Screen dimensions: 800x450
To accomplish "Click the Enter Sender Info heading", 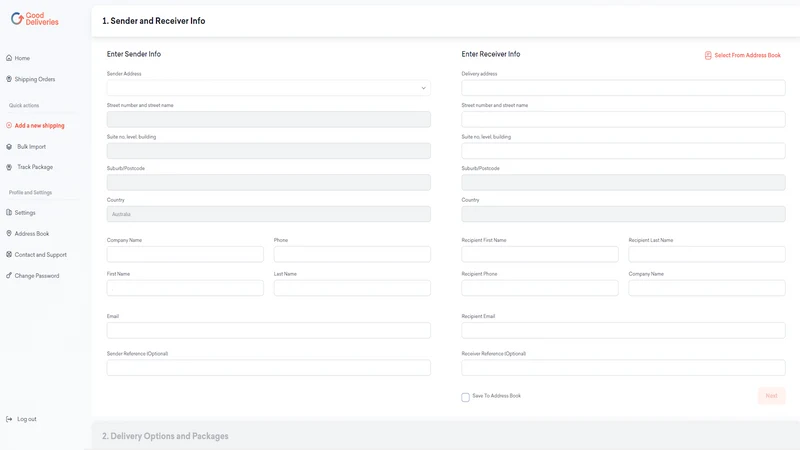I will 134,54.
